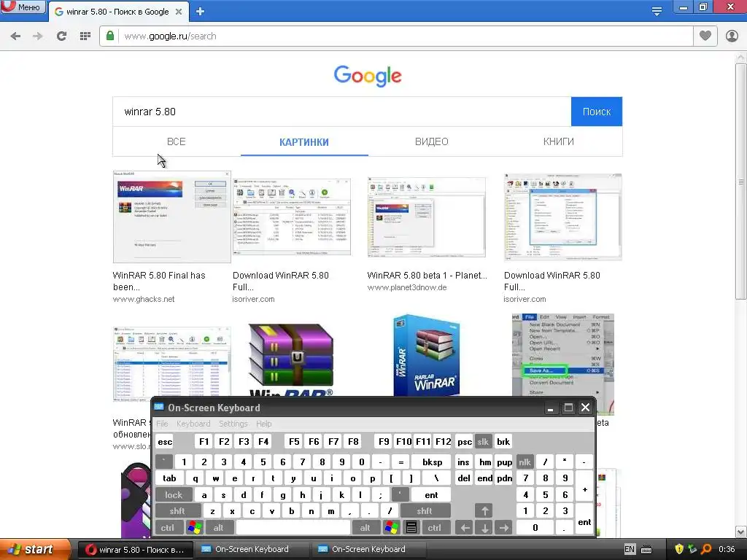747x560 pixels.
Task: Select second On-Screen Keyboard taskbar button
Action: [368, 550]
